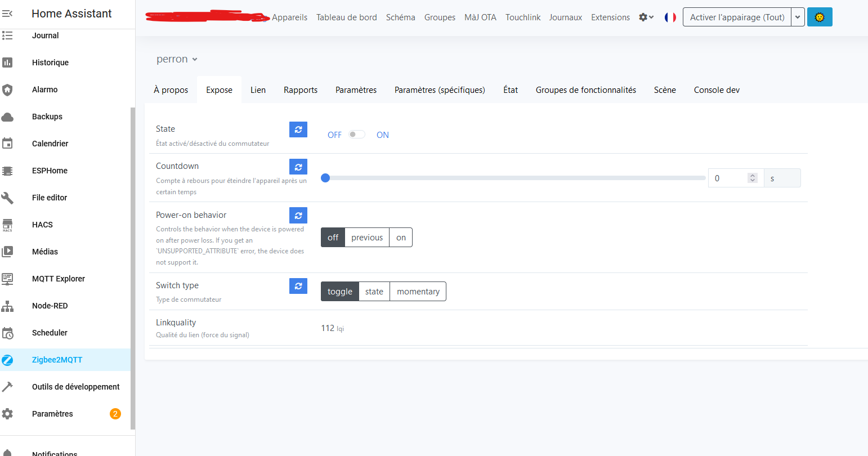Set Switch type to momentary
Image resolution: width=868 pixels, height=456 pixels.
tap(418, 292)
